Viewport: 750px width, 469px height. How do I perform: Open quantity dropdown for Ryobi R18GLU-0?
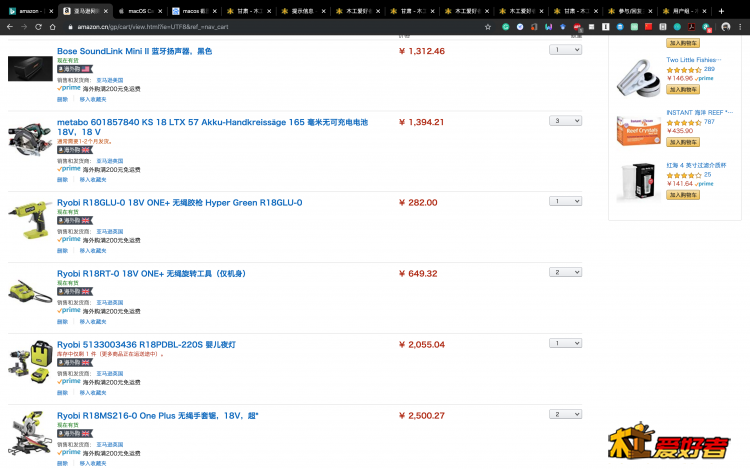coord(565,201)
